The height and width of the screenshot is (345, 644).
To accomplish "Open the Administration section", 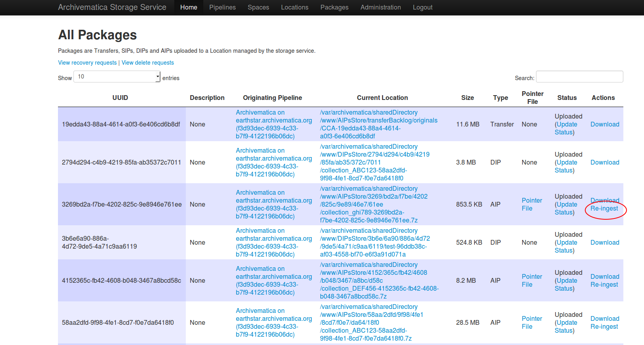I will (x=380, y=8).
